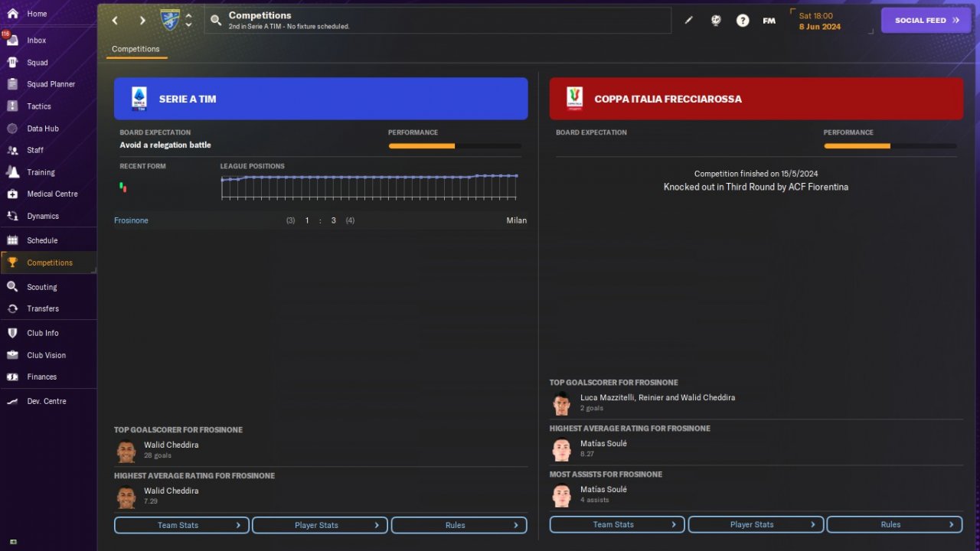The height and width of the screenshot is (551, 980).
Task: Click the Frosinone club badge
Action: click(x=170, y=20)
